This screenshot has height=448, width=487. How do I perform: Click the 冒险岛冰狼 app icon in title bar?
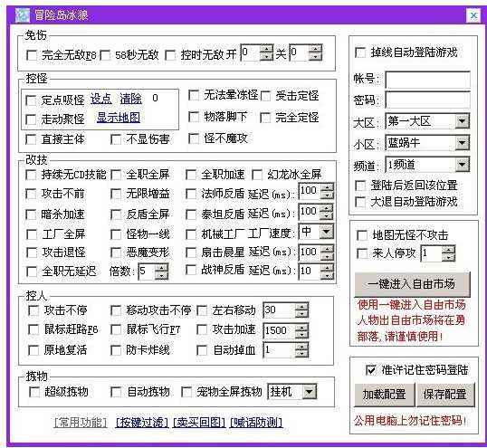click(x=23, y=15)
